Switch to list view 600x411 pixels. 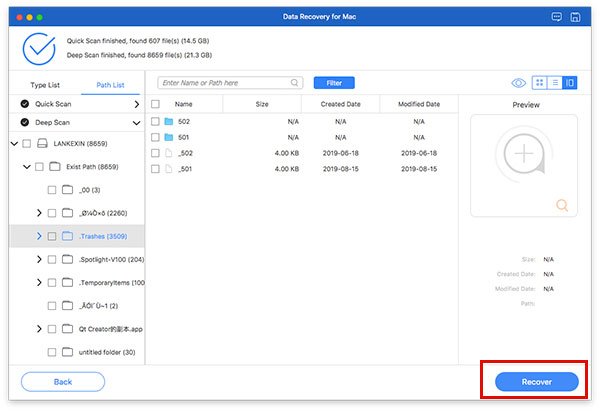click(x=555, y=83)
